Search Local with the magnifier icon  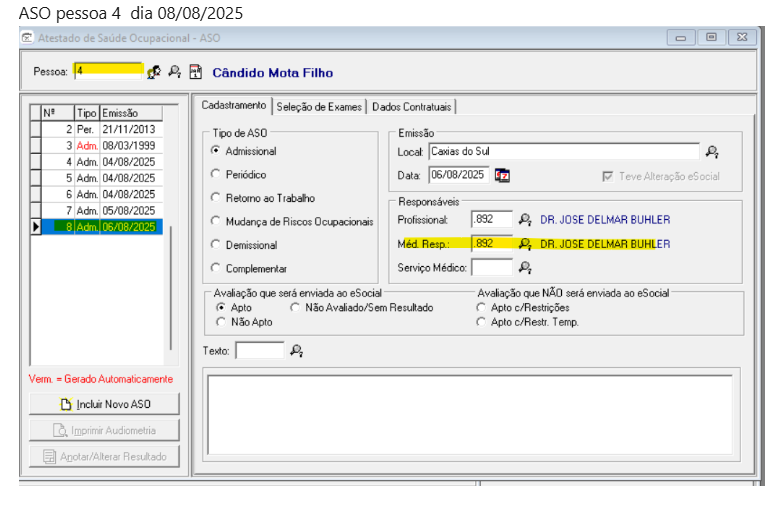pos(712,152)
